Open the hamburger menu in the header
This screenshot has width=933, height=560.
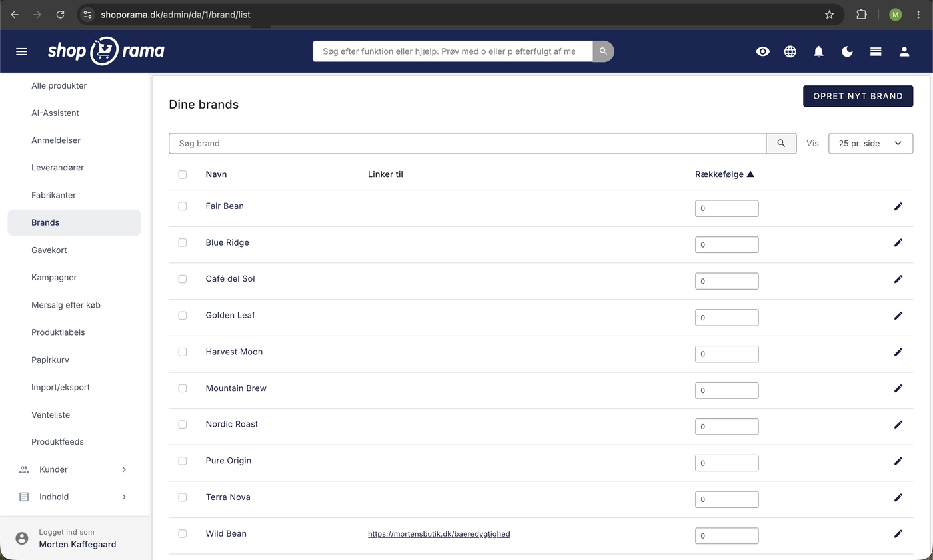21,51
